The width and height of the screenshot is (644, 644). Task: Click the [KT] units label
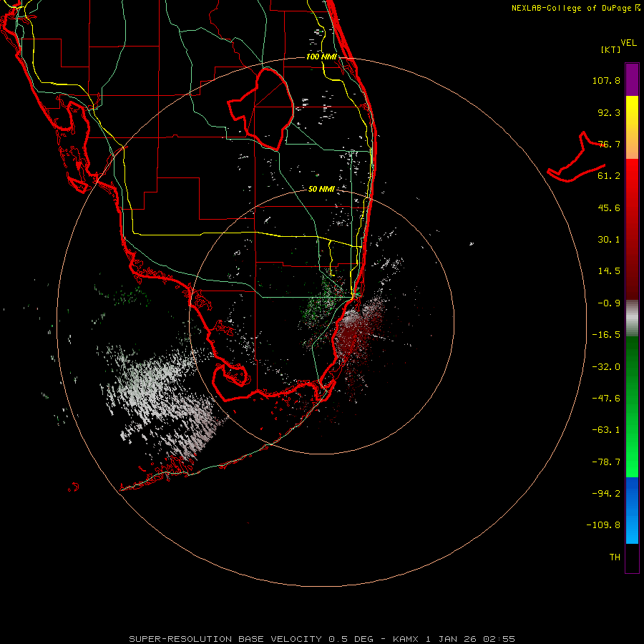[x=611, y=49]
